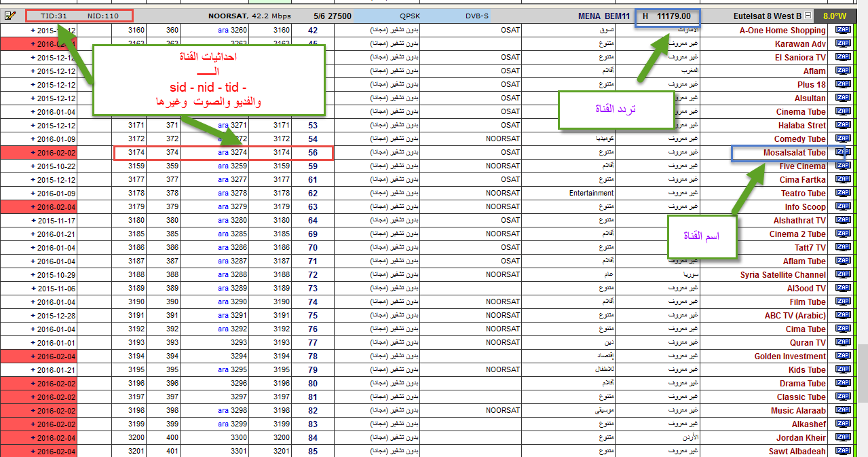Screen dimensions: 868x457
Task: Expand the plus sign in the Quran TV row
Action: pyautogui.click(x=33, y=343)
